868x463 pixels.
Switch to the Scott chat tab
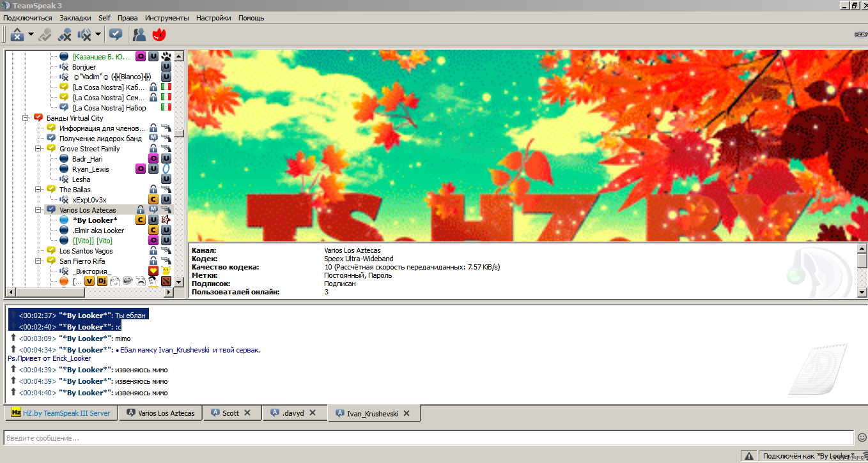[231, 413]
